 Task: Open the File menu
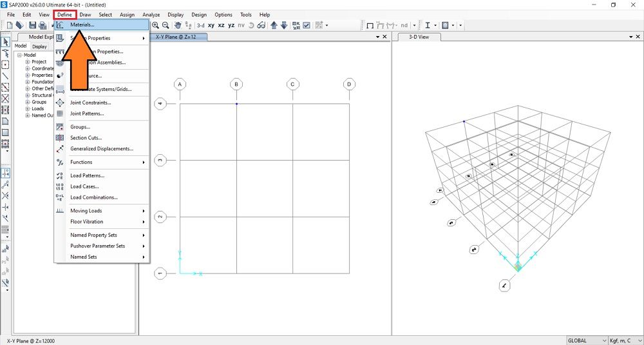pyautogui.click(x=11, y=14)
